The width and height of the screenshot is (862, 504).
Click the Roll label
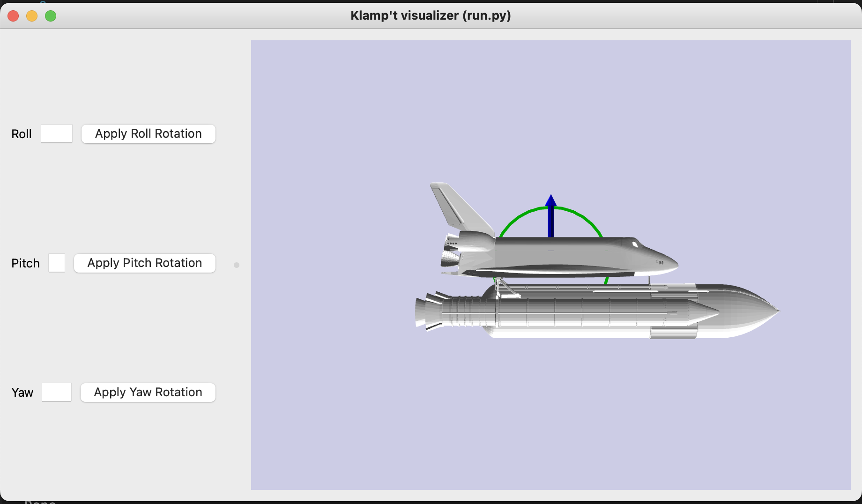[22, 134]
